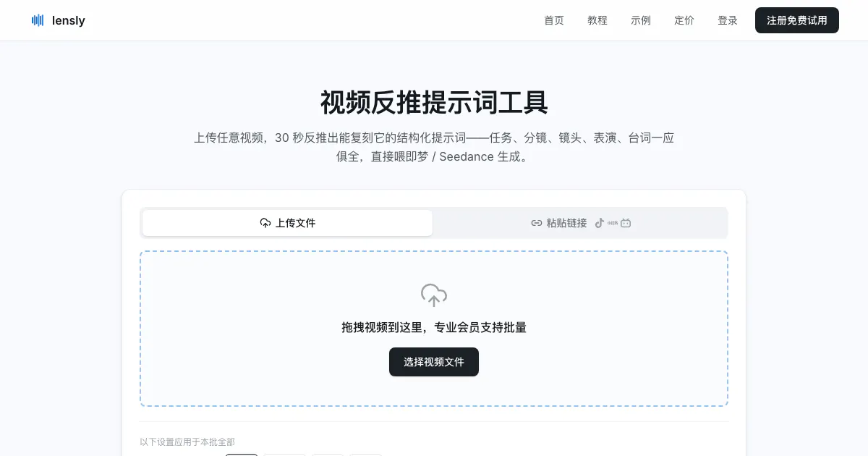Screen dimensions: 868x456
Task: Open the 定价 pricing page
Action: pos(684,20)
